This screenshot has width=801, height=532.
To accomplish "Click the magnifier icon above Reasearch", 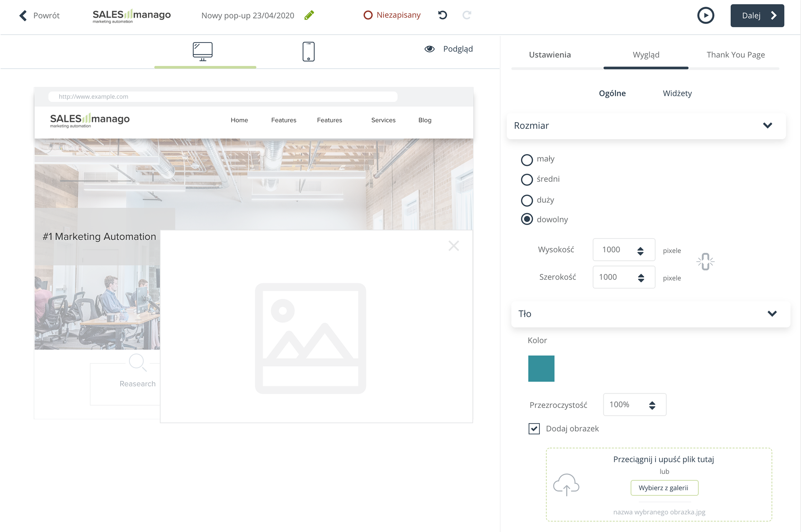I will pyautogui.click(x=138, y=362).
